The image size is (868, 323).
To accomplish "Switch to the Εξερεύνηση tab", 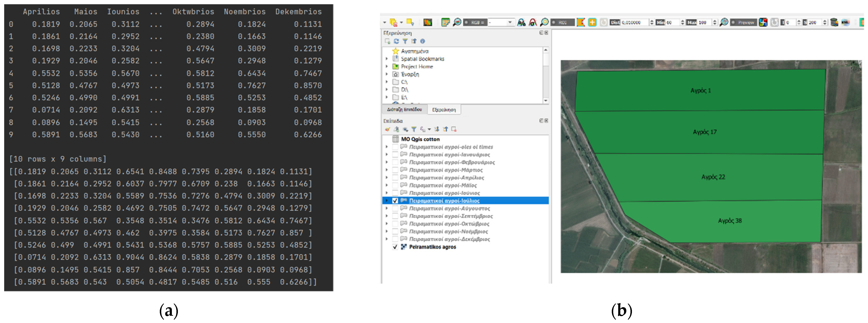I will (444, 110).
